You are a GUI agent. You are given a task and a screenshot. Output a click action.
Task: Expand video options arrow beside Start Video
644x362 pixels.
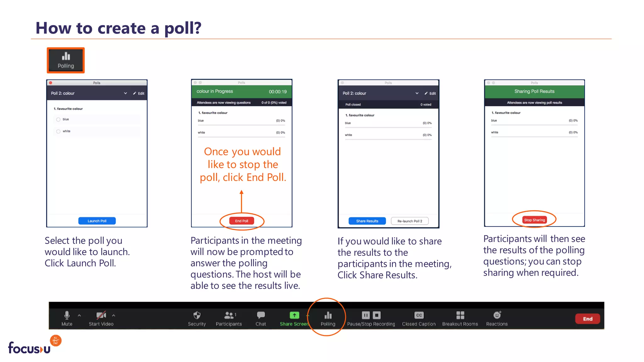114,315
